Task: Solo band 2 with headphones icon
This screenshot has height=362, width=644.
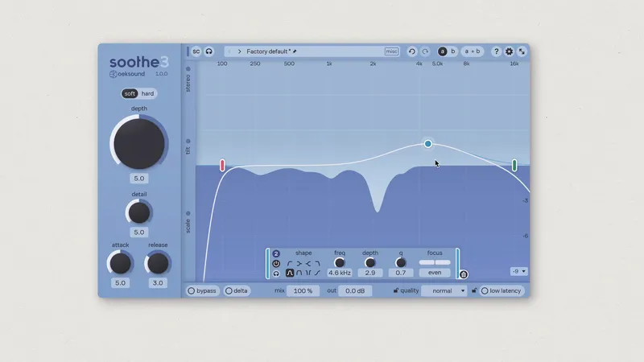Action: coord(276,274)
